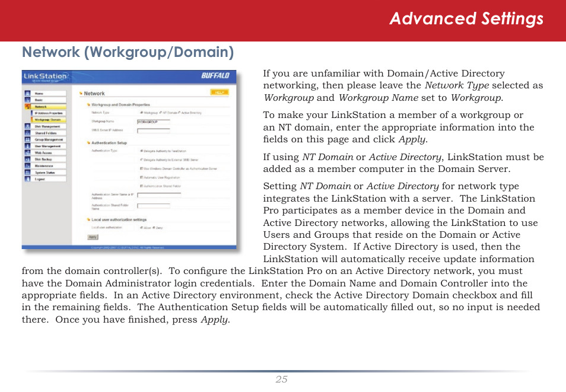The height and width of the screenshot is (392, 566).
Task: Click the Workgroup Name input field
Action: point(154,122)
